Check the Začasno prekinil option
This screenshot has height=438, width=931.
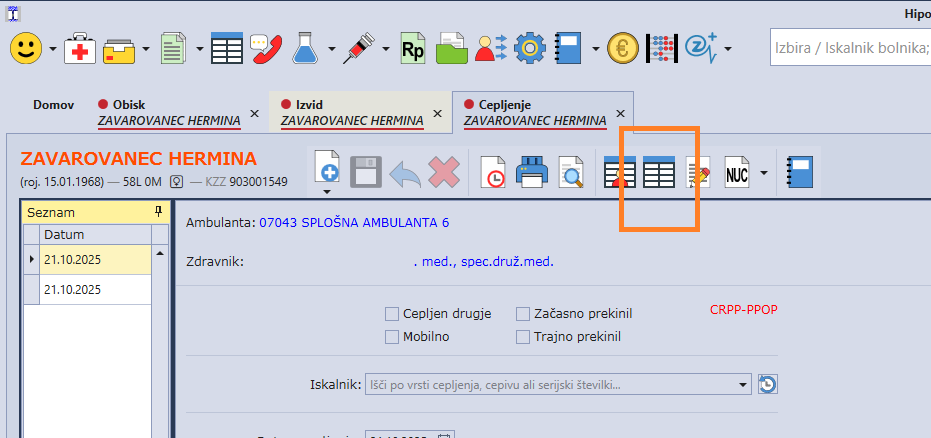[x=523, y=314]
